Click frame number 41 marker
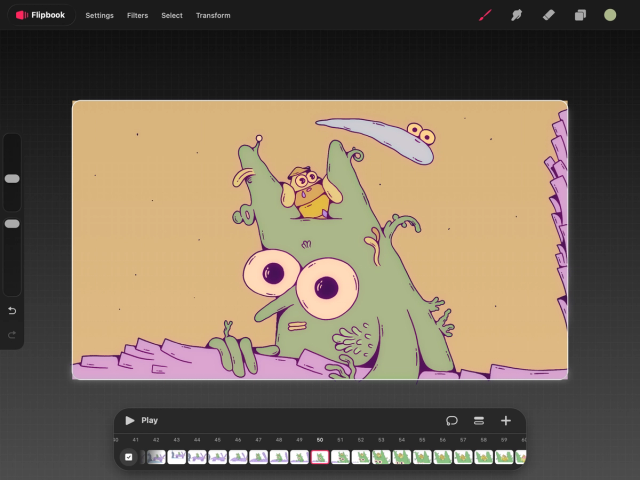This screenshot has width=640, height=480. click(136, 440)
